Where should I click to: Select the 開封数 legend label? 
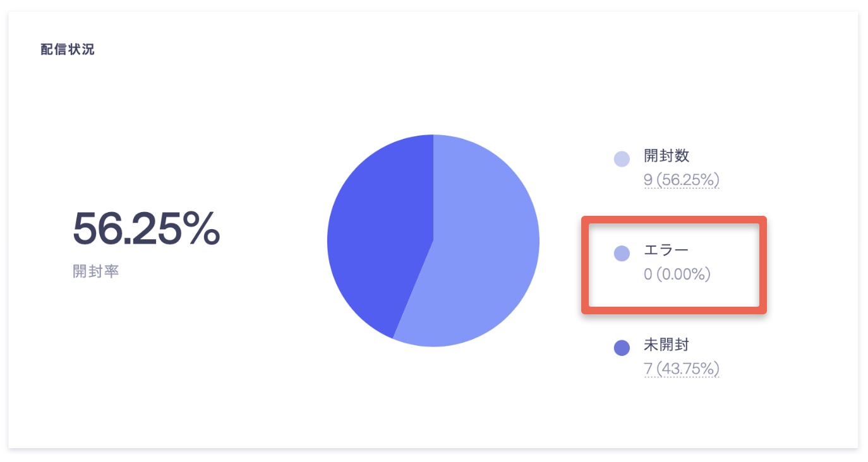click(x=666, y=156)
